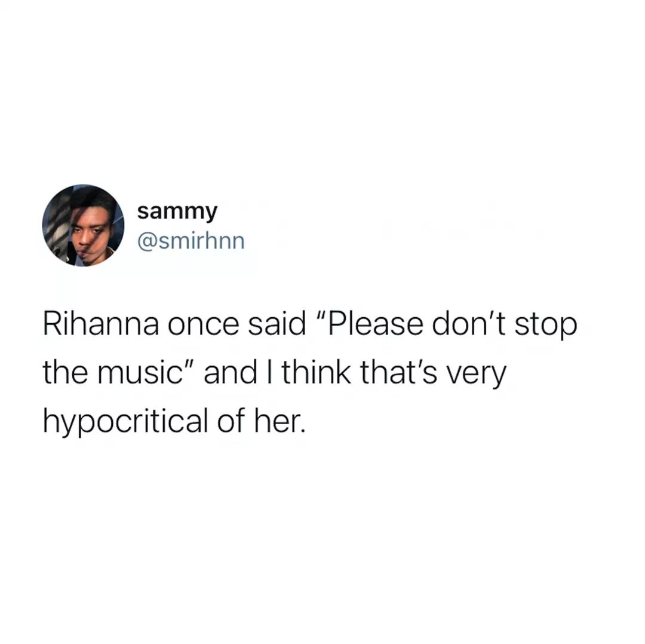Click the display name "sammy"
This screenshot has width=645, height=644.
tap(177, 212)
